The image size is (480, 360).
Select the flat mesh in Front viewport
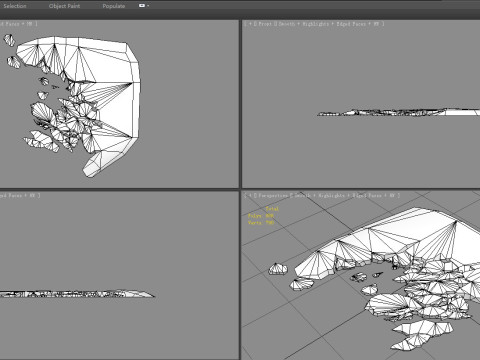click(x=398, y=112)
